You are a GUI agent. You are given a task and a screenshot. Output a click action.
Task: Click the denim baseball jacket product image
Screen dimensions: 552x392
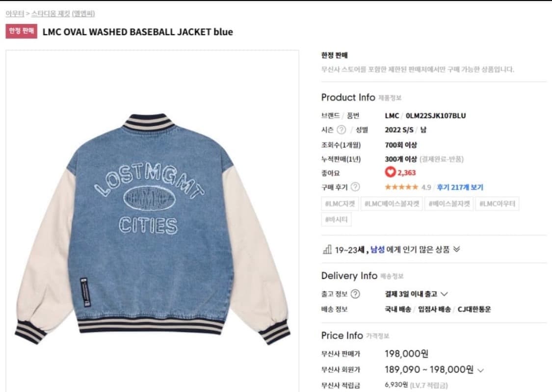[153, 229]
